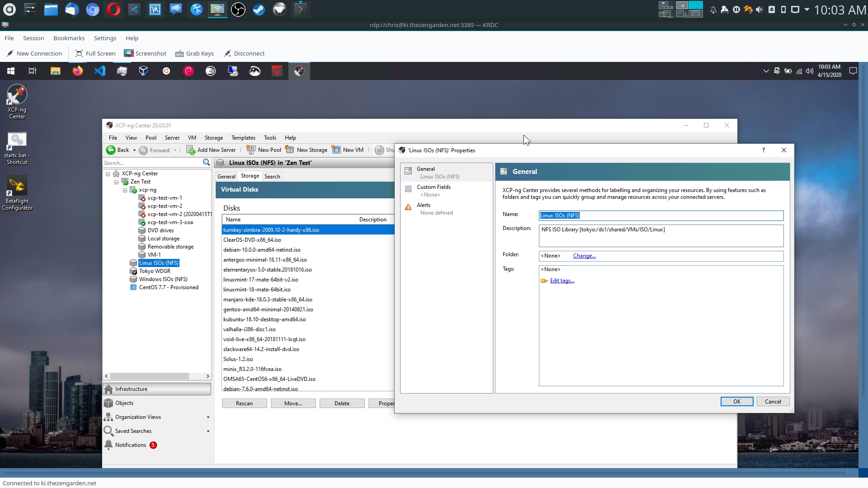Open Steam from KDE top panel
The width and height of the screenshot is (868, 488).
tap(259, 9)
